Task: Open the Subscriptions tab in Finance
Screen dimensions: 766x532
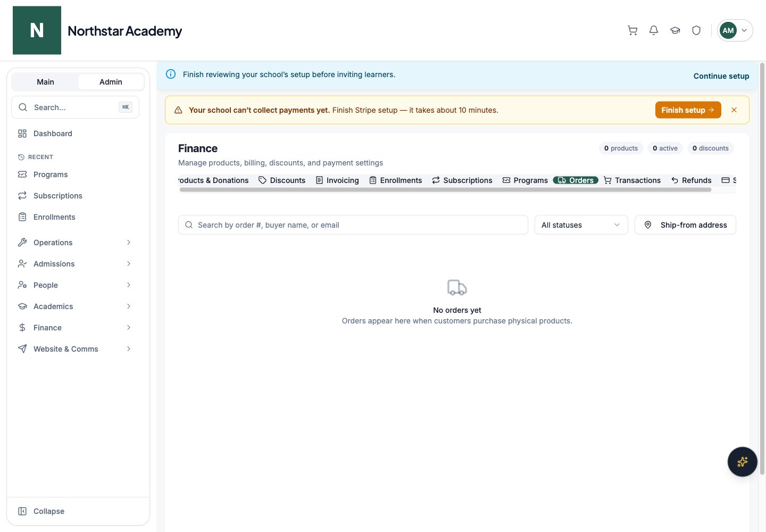Action: coord(462,180)
